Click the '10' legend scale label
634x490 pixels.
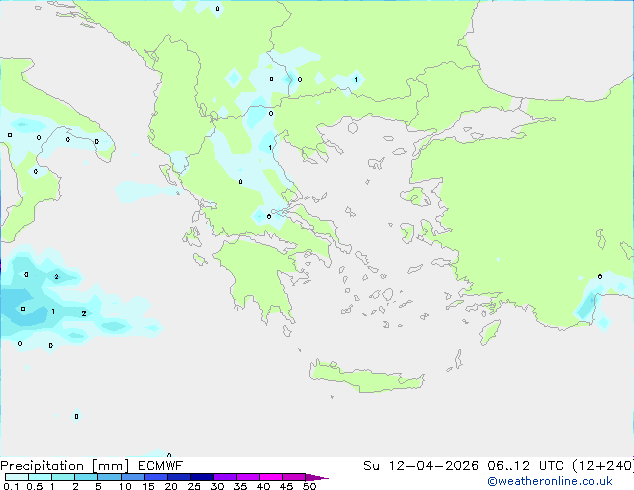(x=125, y=486)
